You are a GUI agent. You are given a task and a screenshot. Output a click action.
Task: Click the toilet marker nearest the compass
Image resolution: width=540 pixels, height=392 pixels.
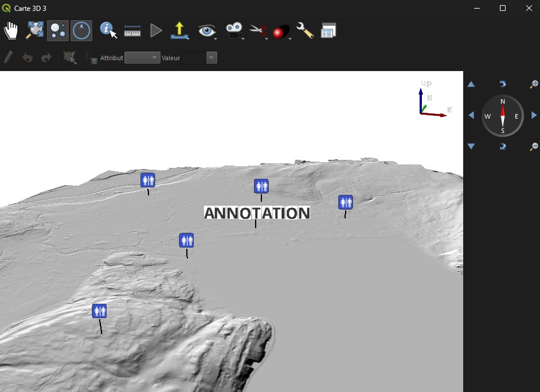tap(346, 202)
